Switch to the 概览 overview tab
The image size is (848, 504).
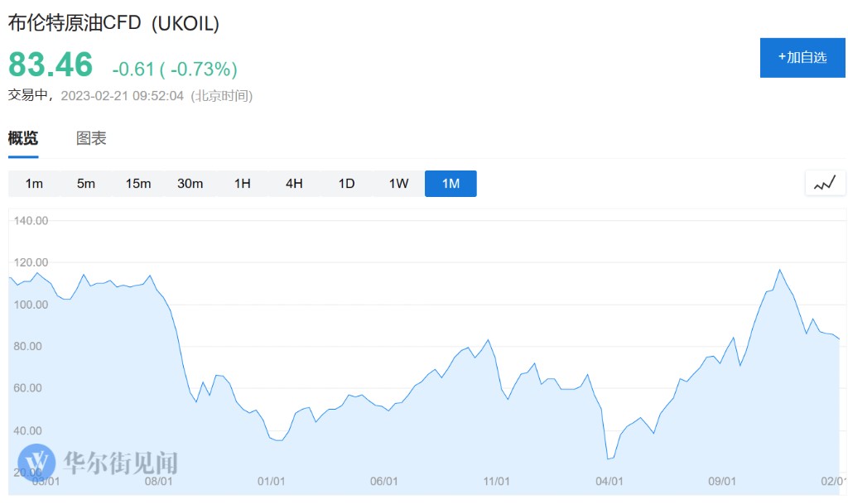[x=23, y=138]
